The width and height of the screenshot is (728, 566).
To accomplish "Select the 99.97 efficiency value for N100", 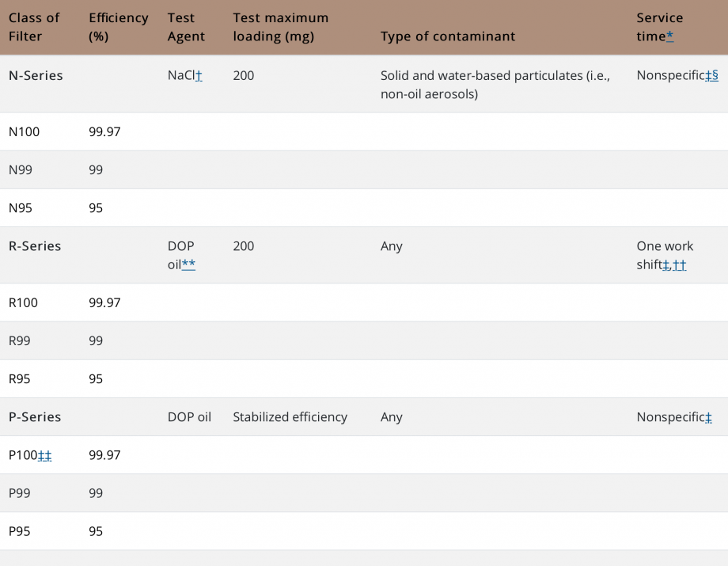I will pos(104,132).
